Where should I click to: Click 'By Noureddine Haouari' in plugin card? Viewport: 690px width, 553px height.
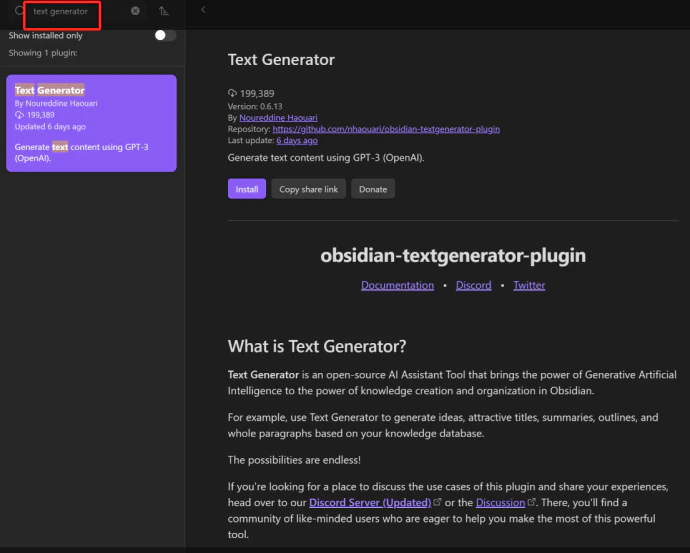click(56, 103)
